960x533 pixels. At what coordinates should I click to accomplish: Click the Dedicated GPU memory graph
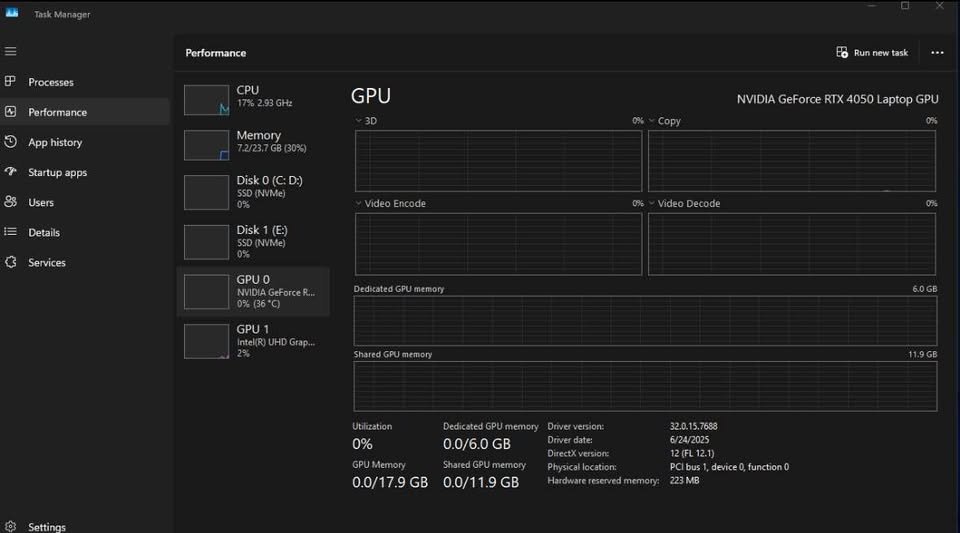[645, 321]
